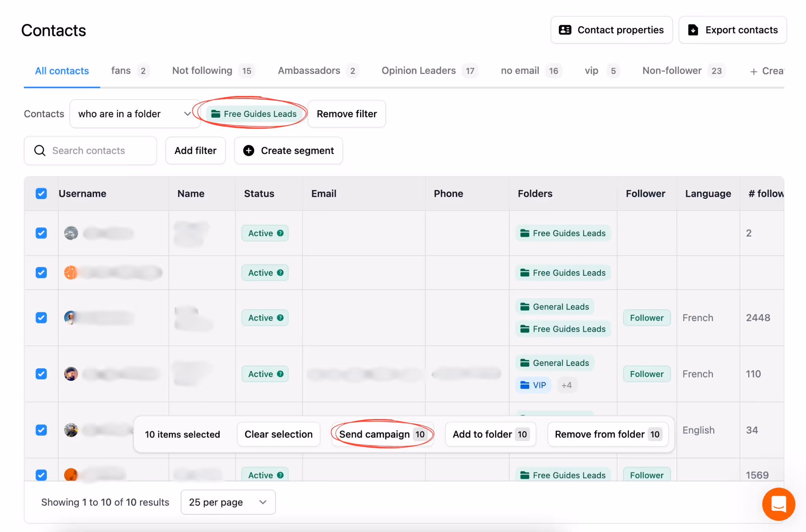
Task: Expand the 25 per page dropdown
Action: pyautogui.click(x=228, y=502)
